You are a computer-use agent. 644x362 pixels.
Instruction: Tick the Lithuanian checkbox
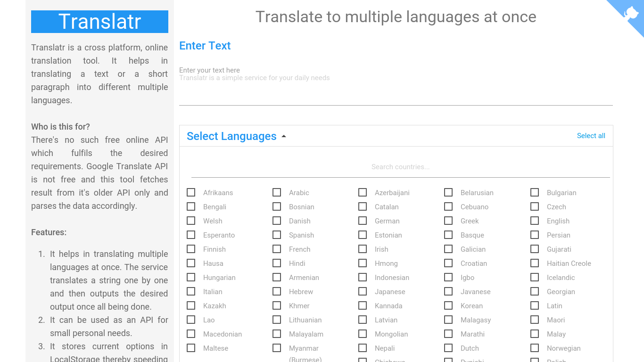[x=277, y=320]
